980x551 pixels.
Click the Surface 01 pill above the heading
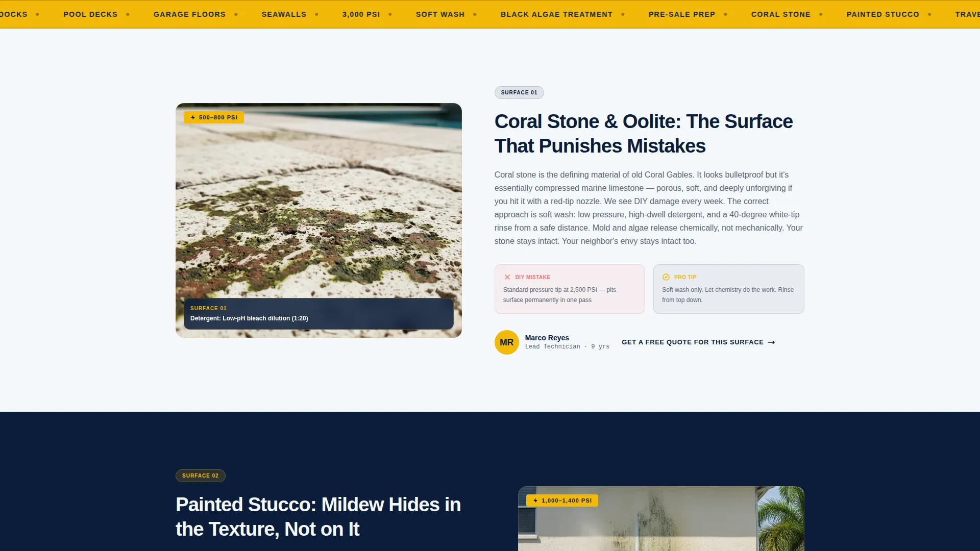tap(519, 92)
